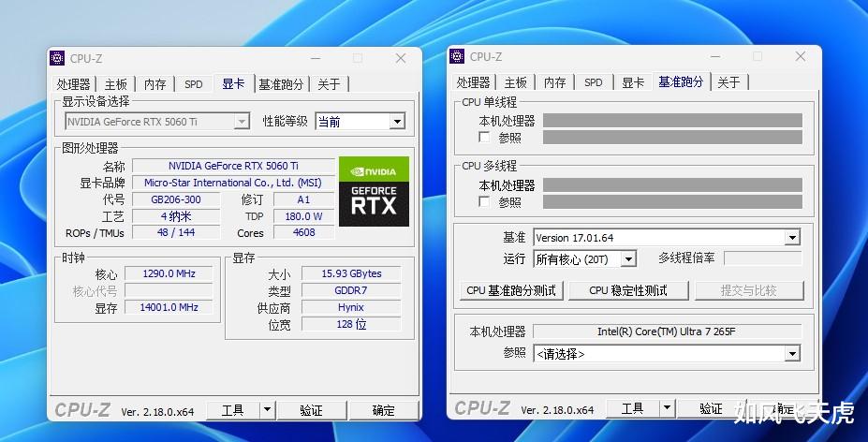The height and width of the screenshot is (442, 868).
Task: Click the CPU-Z app icon in right window title bar
Action: (457, 56)
